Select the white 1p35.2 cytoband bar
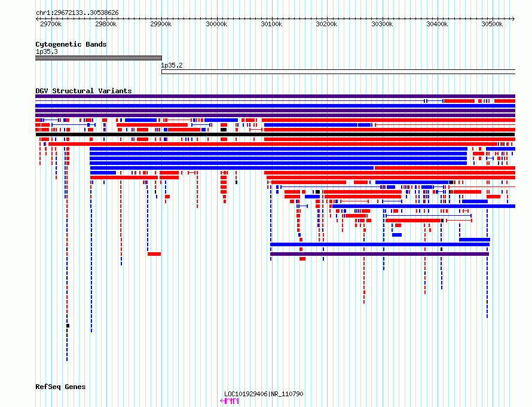532x407 pixels. (338, 72)
